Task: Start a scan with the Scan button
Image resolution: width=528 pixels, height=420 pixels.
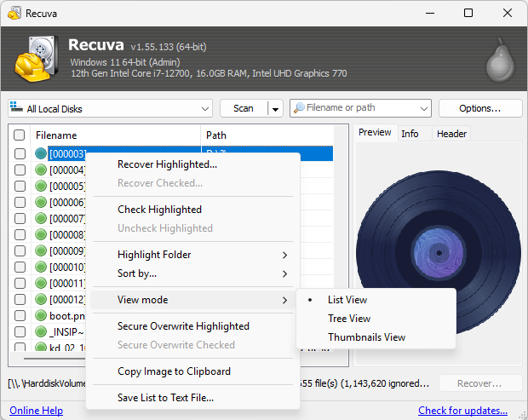Action: 244,108
